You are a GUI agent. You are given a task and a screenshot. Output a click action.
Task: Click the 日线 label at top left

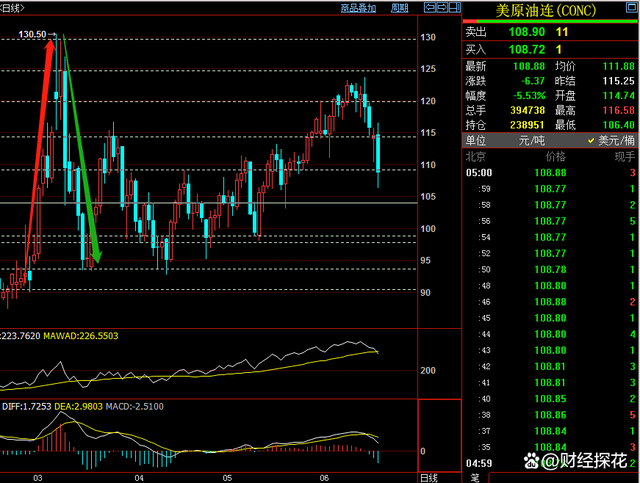coord(12,8)
